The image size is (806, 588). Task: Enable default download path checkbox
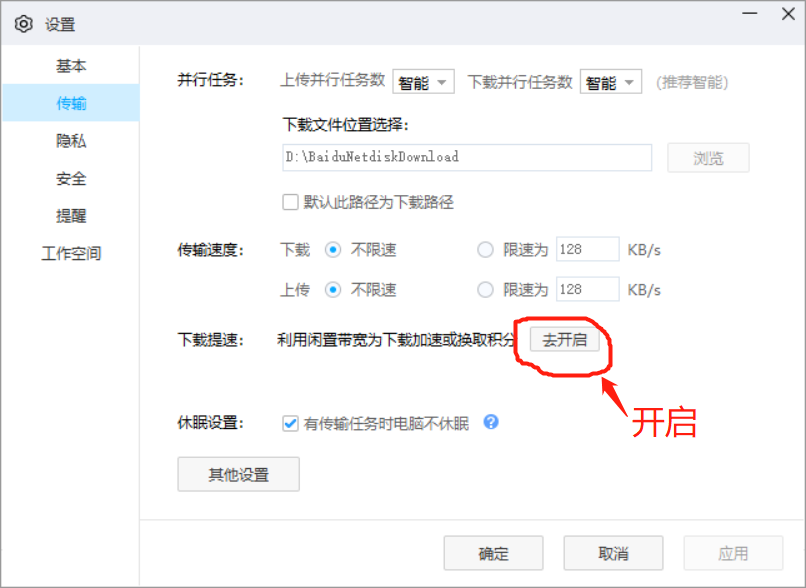coord(291,202)
